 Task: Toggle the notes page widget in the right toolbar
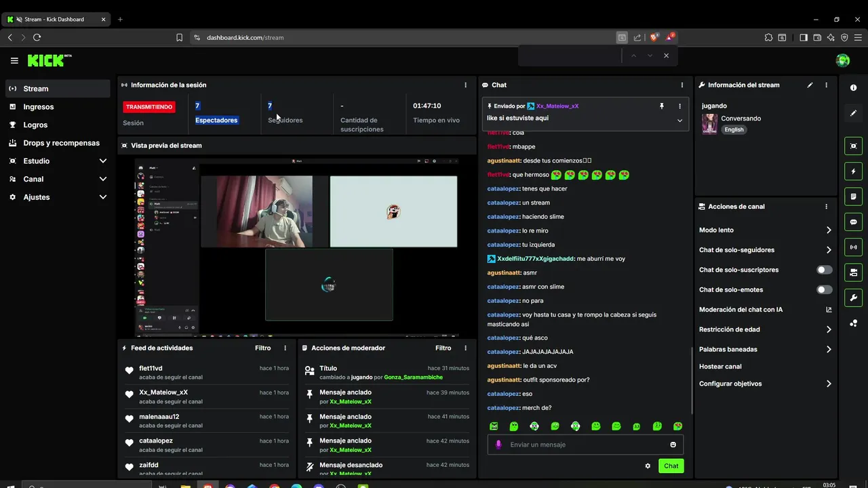pos(853,197)
